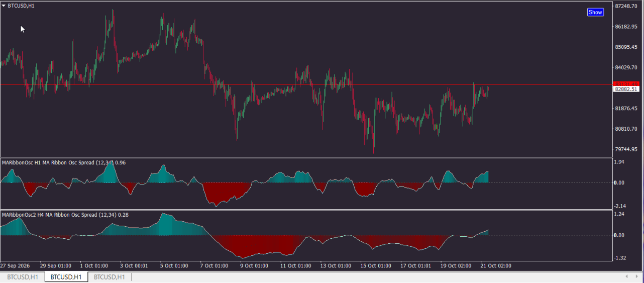Switch to the last BTCUSD,H1 chart tab

coord(110,277)
